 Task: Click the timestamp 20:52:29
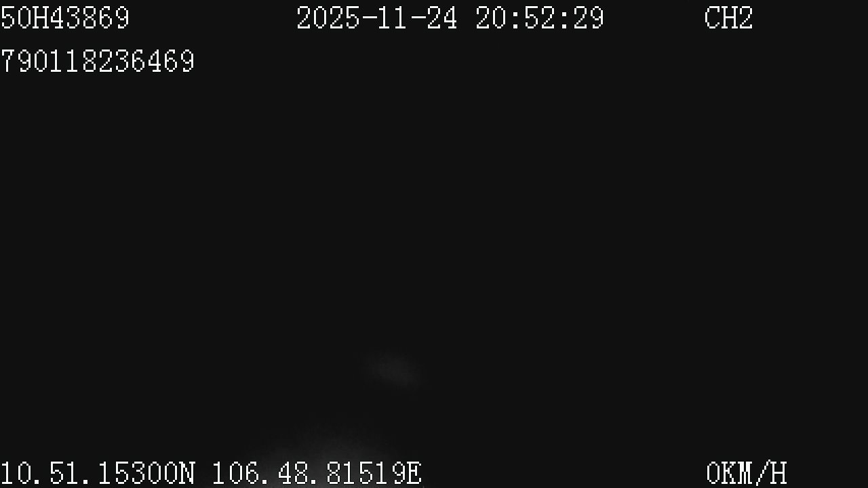point(539,18)
